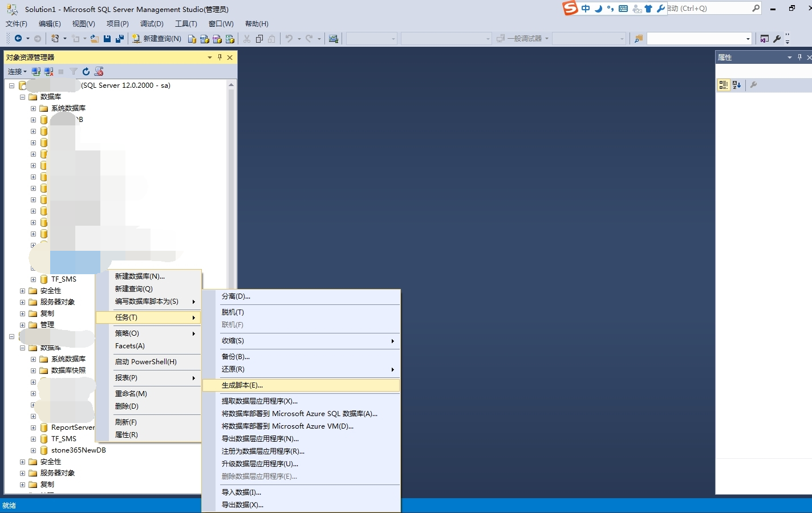
Task: Click the Sogou wrench settings icon
Action: [661, 9]
